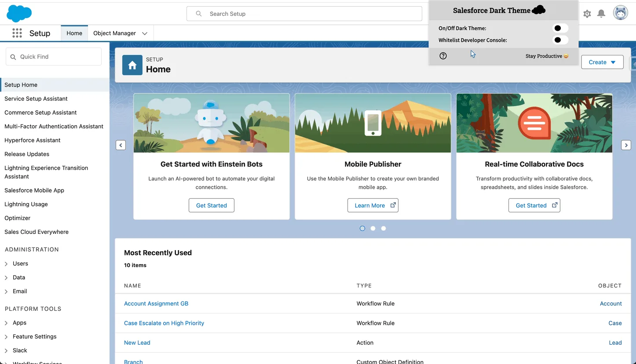636x364 pixels.
Task: Open the Object Manager tab dropdown chevron
Action: tap(144, 33)
